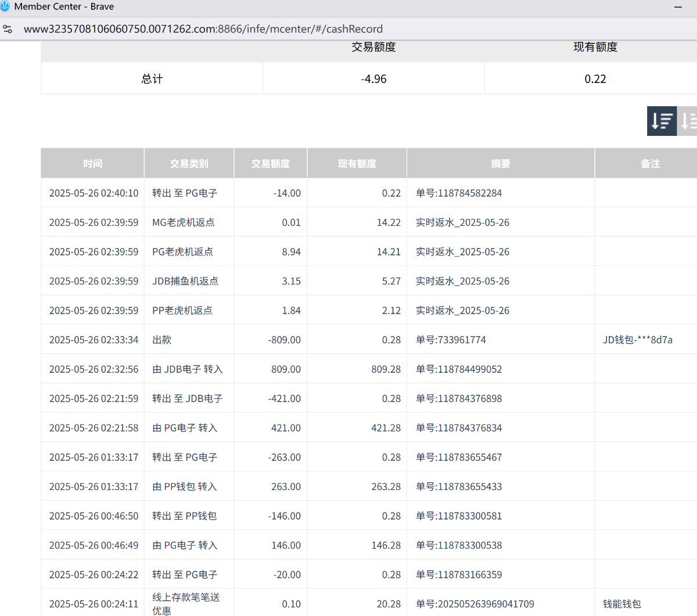Click the 摘要 column header
This screenshot has height=616, width=697.
[500, 164]
